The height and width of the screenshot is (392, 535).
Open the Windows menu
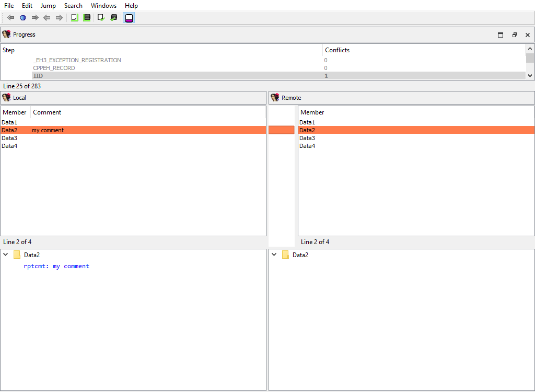103,6
